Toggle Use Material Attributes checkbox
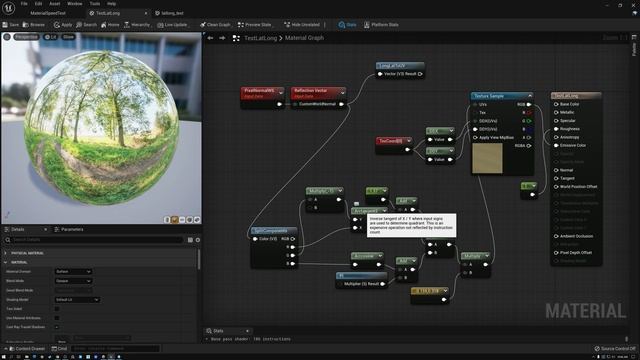The height and width of the screenshot is (360, 640). pos(57,318)
